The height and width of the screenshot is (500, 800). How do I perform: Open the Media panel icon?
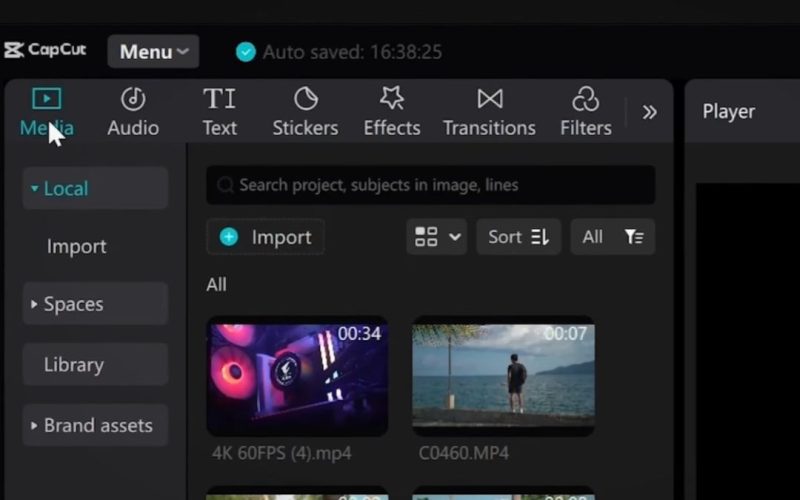[47, 99]
